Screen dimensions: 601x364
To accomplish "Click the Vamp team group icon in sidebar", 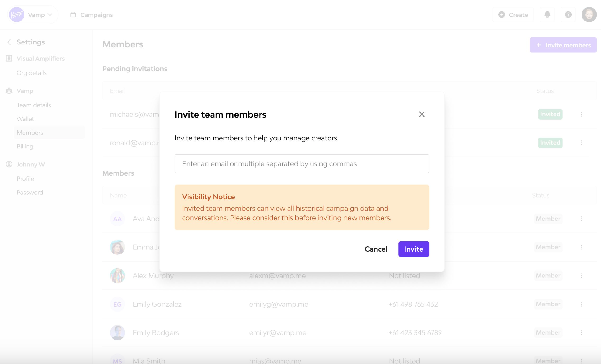I will tap(9, 91).
